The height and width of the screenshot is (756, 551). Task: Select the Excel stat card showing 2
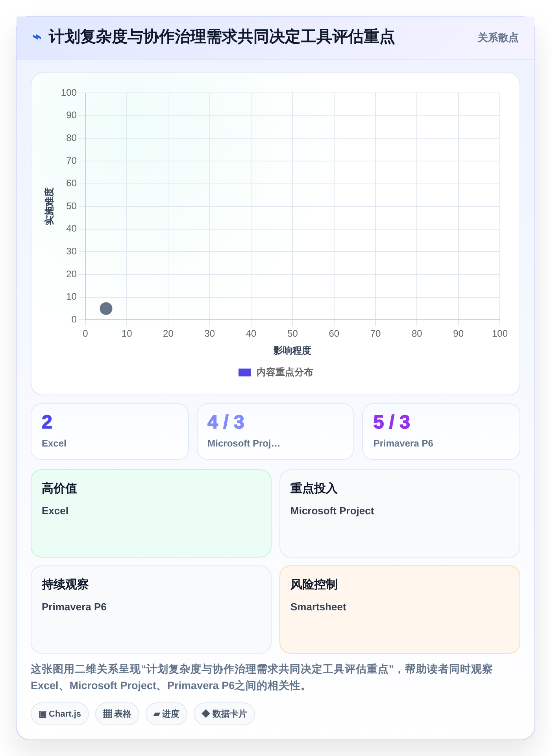coord(110,432)
